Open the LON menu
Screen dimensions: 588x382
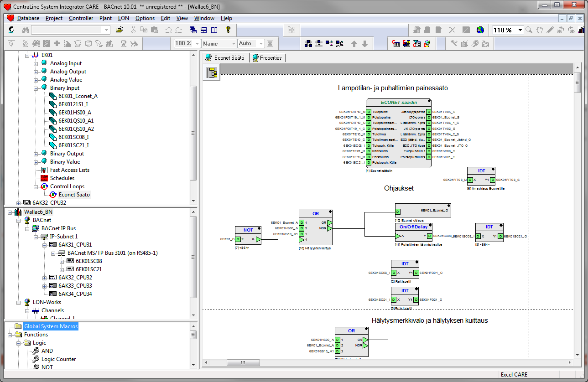[x=123, y=18]
